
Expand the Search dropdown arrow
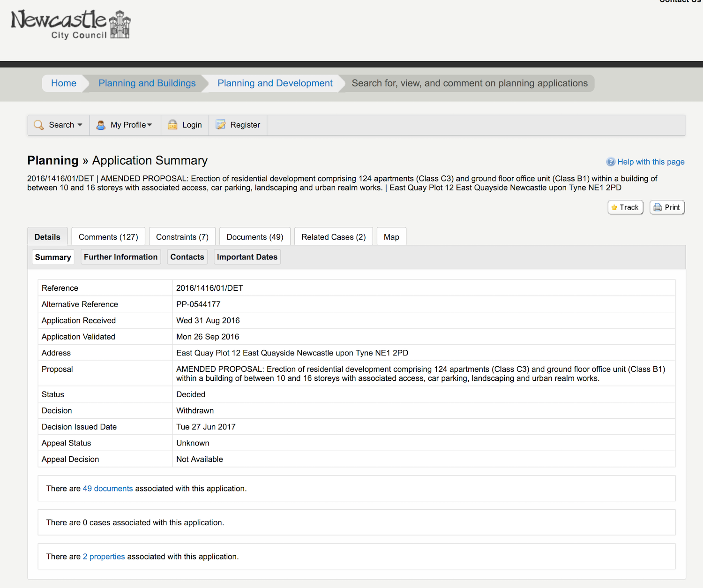coord(80,125)
